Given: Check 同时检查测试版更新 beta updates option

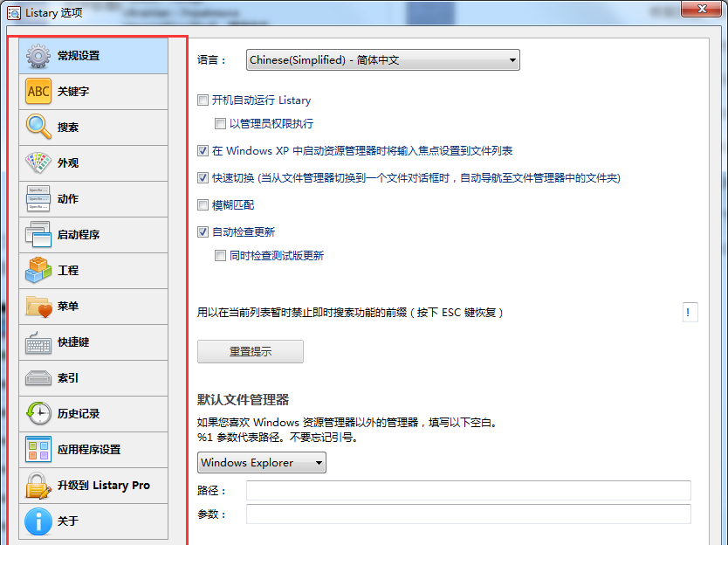Looking at the screenshot, I should tap(220, 256).
